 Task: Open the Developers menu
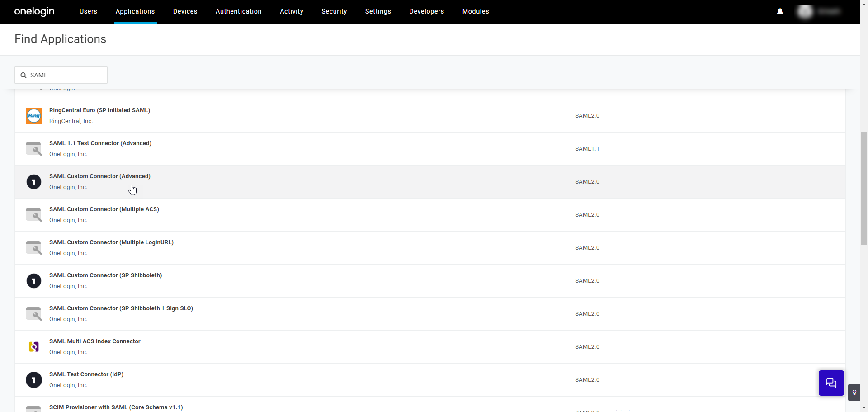(426, 11)
